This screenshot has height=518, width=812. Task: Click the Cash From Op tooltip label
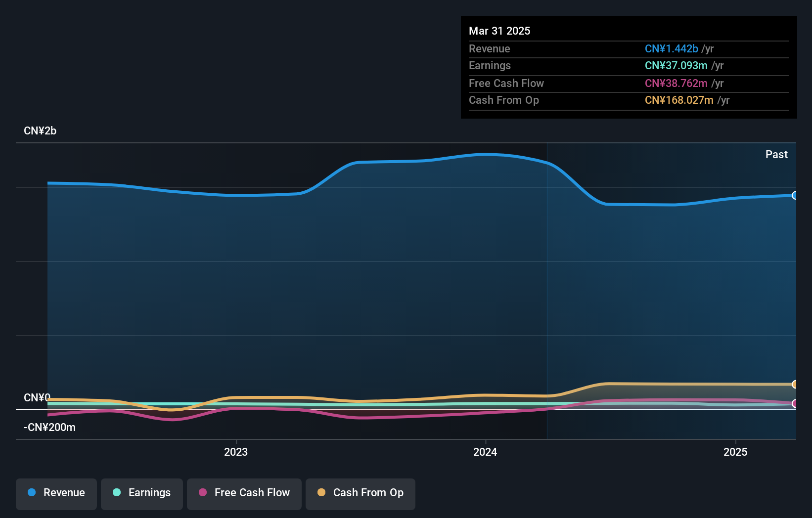(x=504, y=100)
